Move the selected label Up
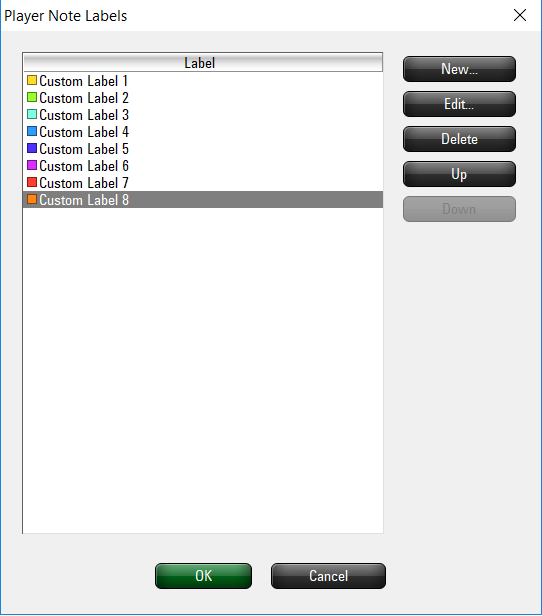The image size is (542, 616). coord(459,174)
